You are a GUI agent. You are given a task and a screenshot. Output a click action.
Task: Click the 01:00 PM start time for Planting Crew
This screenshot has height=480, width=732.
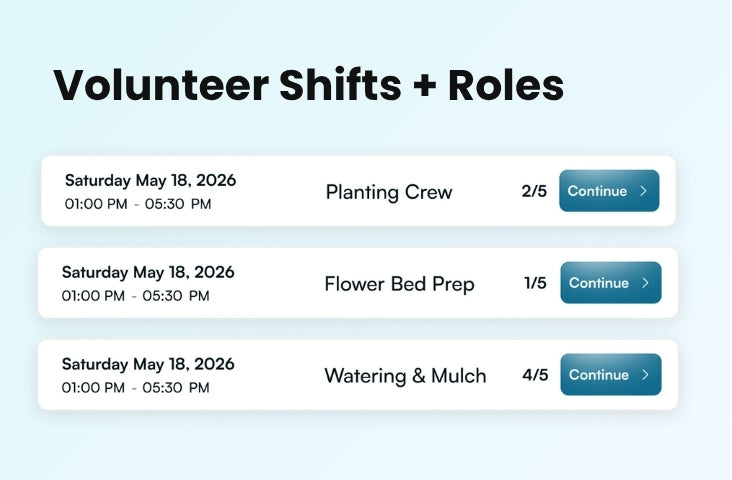(96, 205)
